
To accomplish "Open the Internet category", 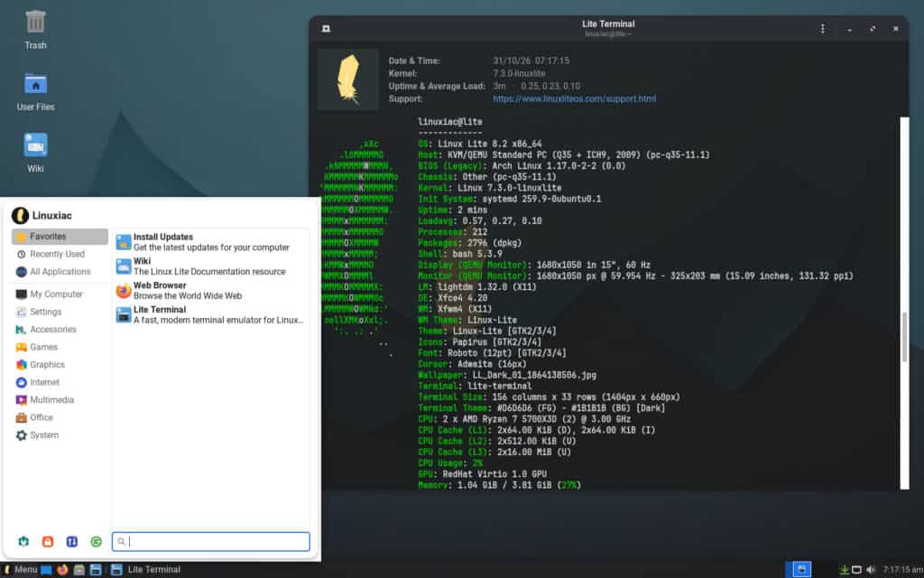I will (60, 382).
